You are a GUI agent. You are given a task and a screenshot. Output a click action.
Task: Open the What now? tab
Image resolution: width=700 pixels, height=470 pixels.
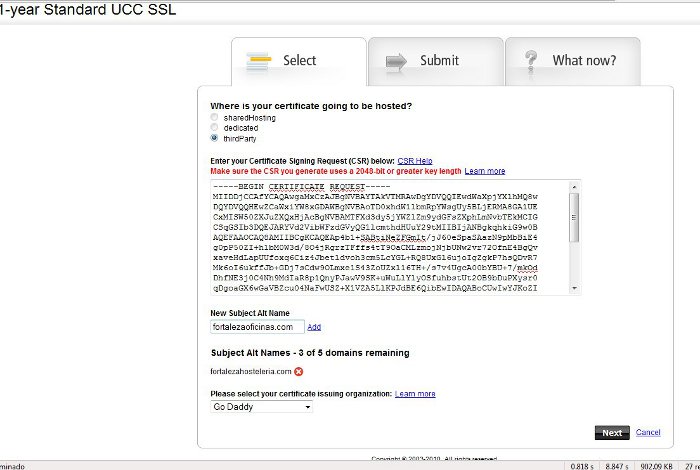573,61
